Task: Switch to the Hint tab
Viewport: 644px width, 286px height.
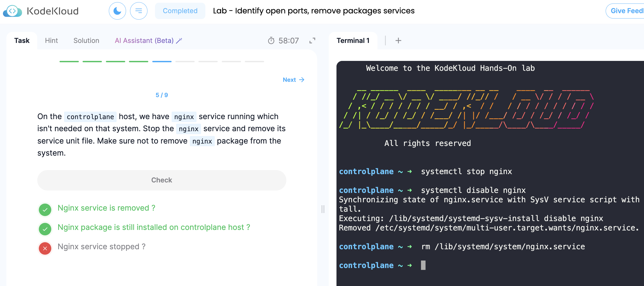Action: click(51, 41)
